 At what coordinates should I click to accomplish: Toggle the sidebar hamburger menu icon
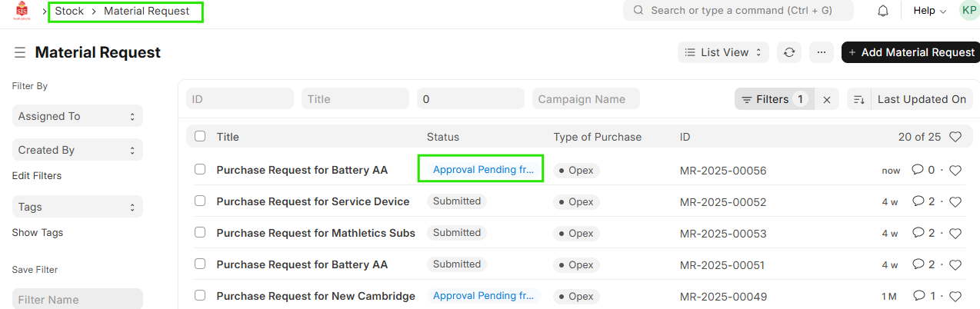tap(20, 53)
